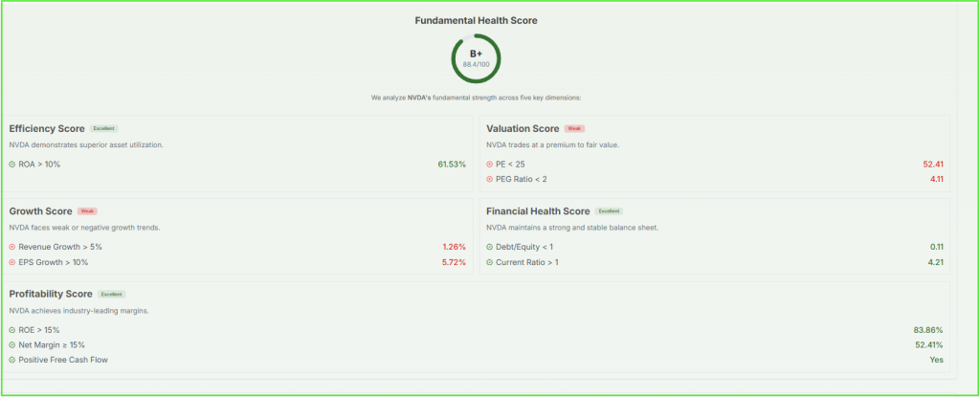This screenshot has height=397, width=980.
Task: Click the check icon beside Current Ratio > 1
Action: (x=490, y=262)
